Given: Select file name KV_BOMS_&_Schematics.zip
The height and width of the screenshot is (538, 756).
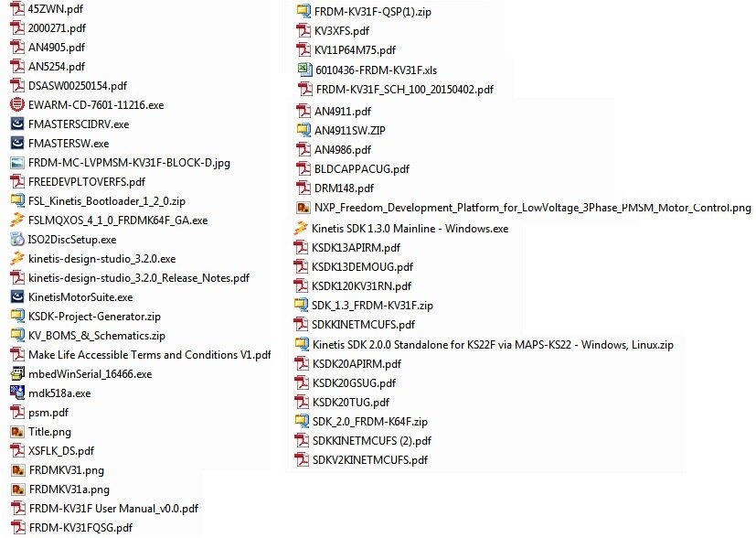Looking at the screenshot, I should pos(97,336).
